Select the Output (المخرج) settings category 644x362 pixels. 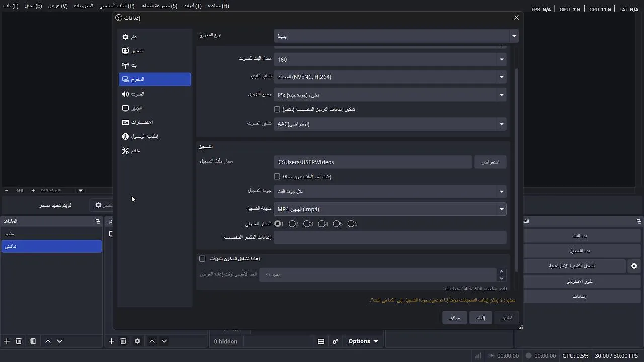[x=154, y=79]
